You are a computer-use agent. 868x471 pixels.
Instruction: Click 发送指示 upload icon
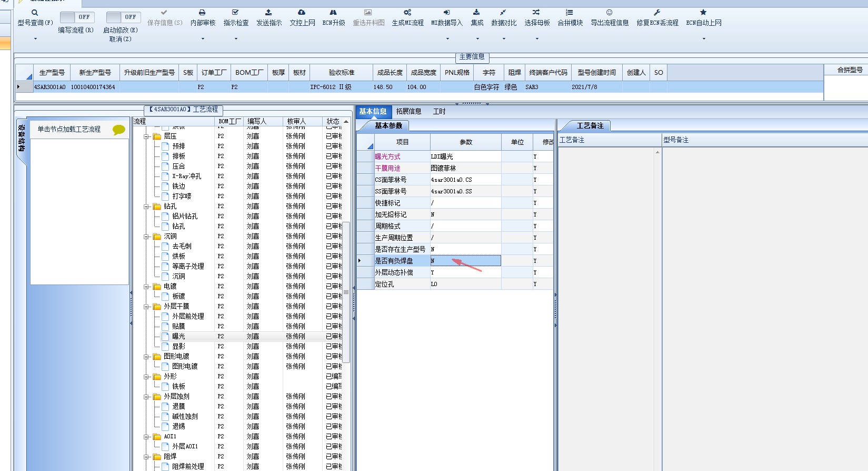268,12
